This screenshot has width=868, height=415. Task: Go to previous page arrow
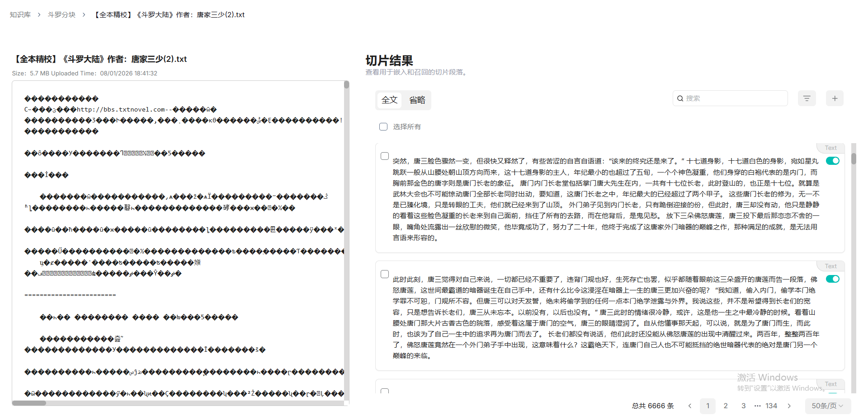coord(690,406)
